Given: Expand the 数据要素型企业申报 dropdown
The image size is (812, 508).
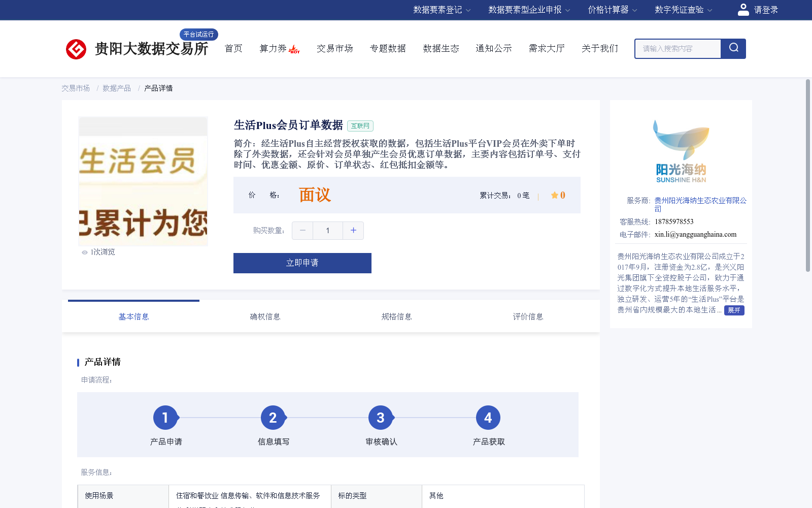Looking at the screenshot, I should pos(529,10).
